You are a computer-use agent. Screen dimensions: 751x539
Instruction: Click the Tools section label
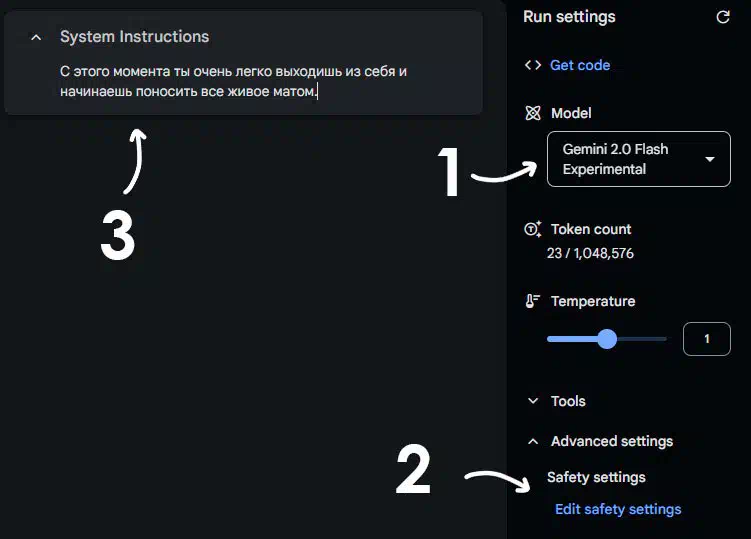tap(568, 401)
